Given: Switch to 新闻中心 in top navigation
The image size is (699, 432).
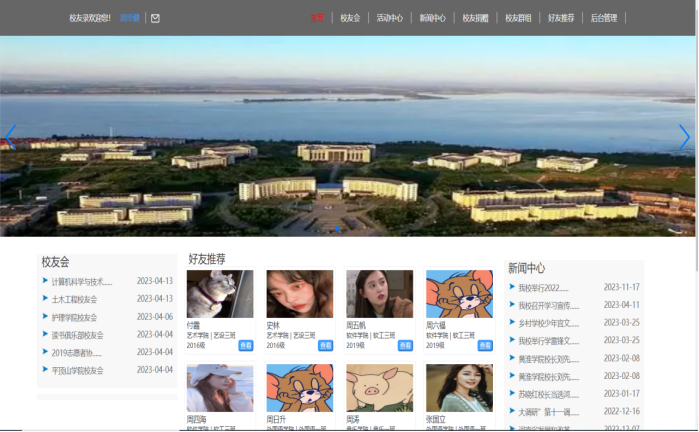Looking at the screenshot, I should [432, 18].
